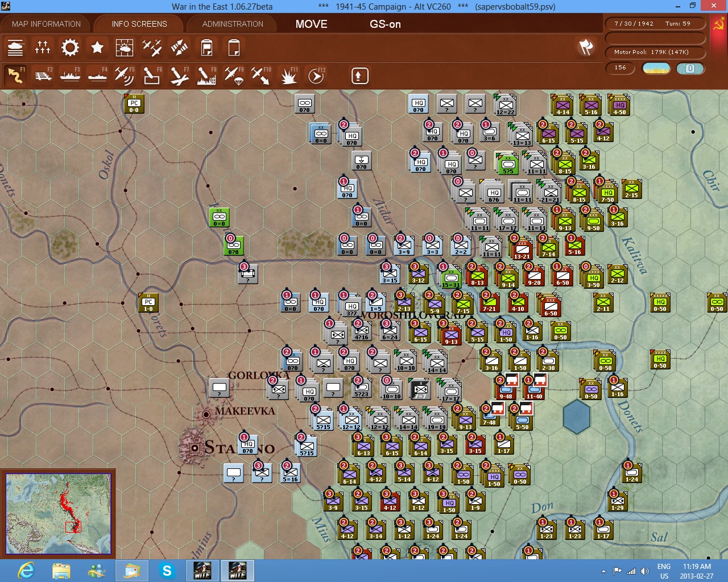Screen dimensions: 728x582
Task: Click the first clipboard report icon
Action: click(206, 47)
